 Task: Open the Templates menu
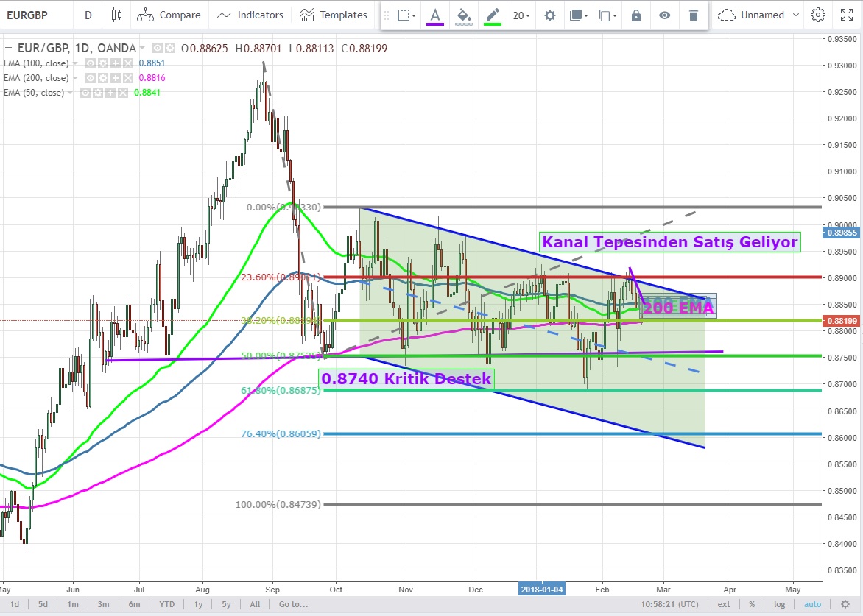(x=333, y=15)
